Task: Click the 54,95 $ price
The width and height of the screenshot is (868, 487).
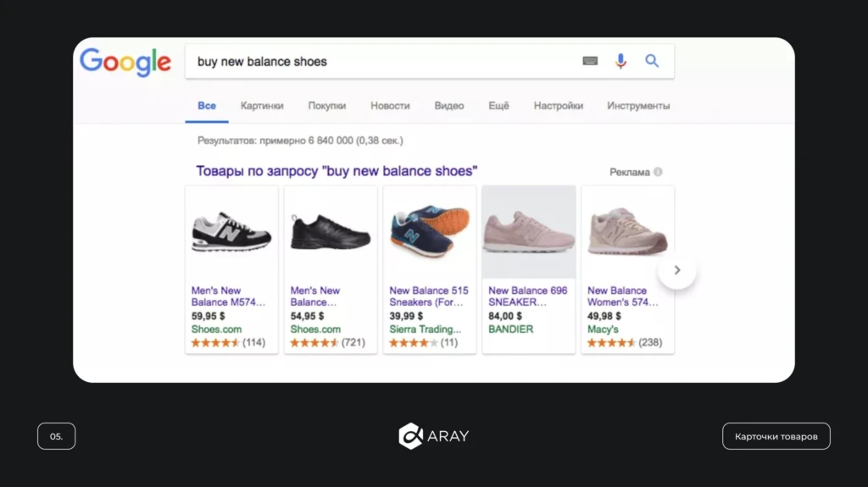Action: [x=307, y=316]
